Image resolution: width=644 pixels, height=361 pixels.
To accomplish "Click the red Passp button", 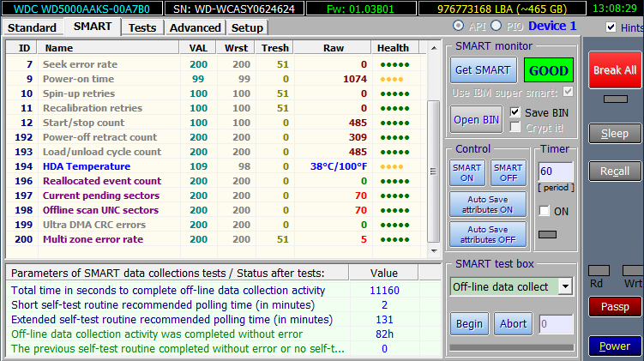I will pyautogui.click(x=614, y=307).
